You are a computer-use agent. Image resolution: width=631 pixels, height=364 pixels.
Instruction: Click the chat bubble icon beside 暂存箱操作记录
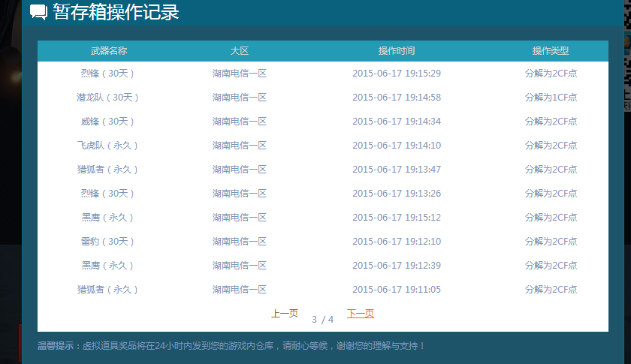tap(38, 12)
